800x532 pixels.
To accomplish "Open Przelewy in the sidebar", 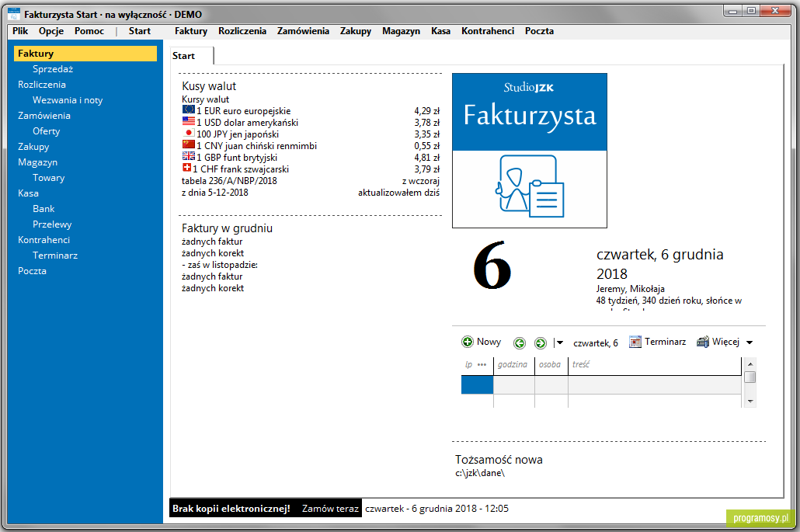I will click(x=52, y=224).
